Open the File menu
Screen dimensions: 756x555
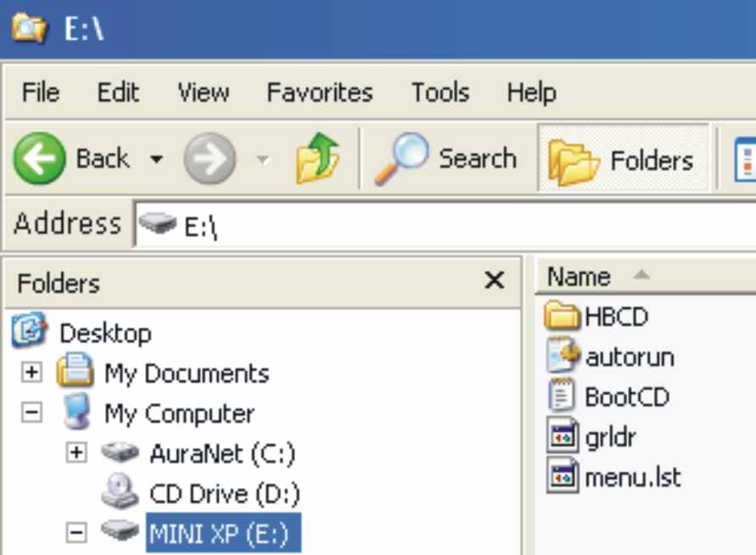41,92
